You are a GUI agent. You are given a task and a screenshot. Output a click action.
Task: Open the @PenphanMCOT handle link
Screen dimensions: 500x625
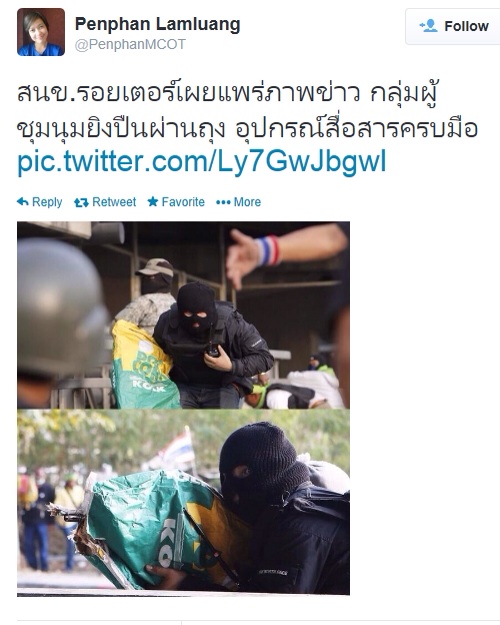point(130,45)
